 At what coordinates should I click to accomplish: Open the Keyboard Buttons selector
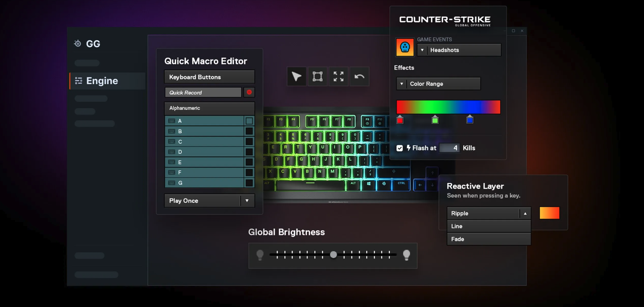tap(209, 77)
